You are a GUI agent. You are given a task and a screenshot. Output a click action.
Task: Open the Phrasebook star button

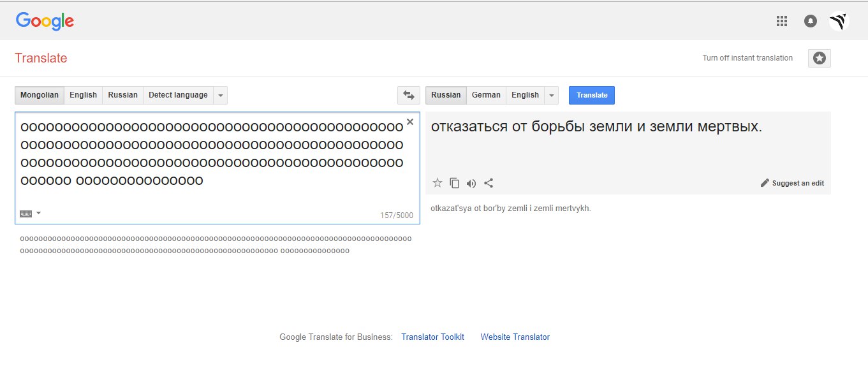[820, 58]
